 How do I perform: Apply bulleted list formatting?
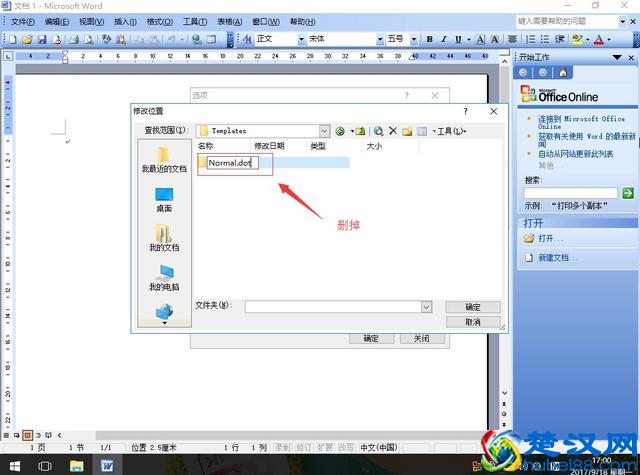click(x=545, y=39)
